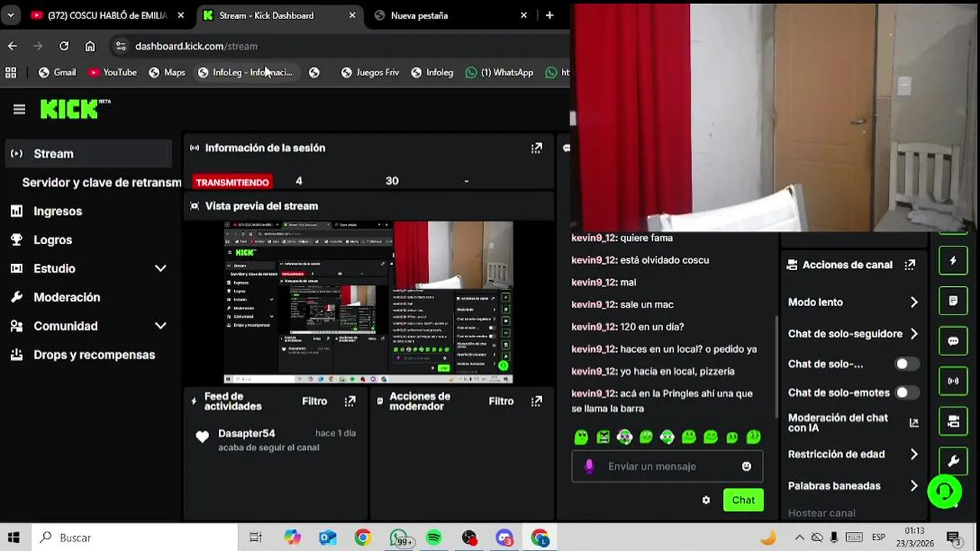This screenshot has height=551, width=980.
Task: Send message with the green Chat button
Action: 743,500
